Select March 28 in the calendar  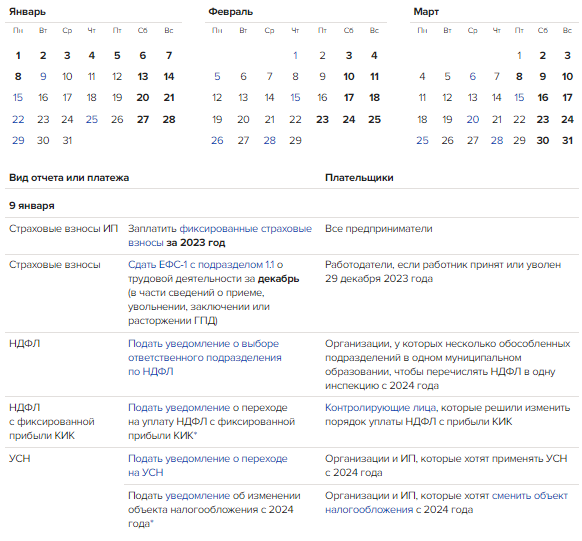(497, 141)
